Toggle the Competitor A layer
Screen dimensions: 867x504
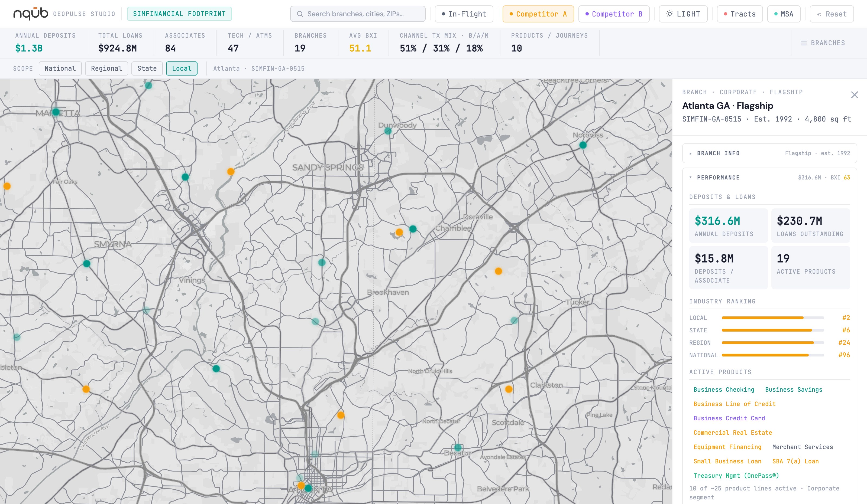click(x=538, y=14)
